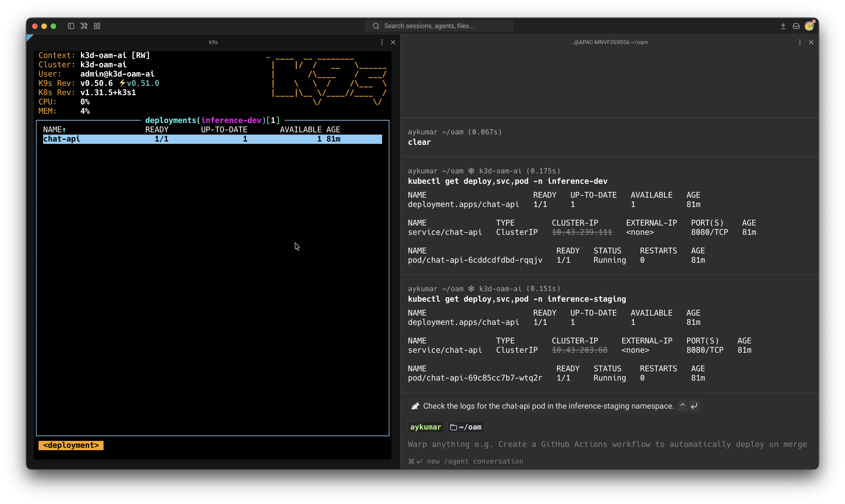
Task: Click pod/chat-api-69c85cc7b7-wtq2r name
Action: [x=475, y=378]
